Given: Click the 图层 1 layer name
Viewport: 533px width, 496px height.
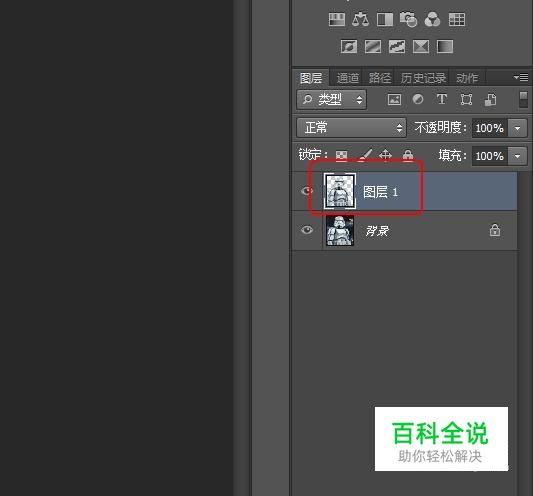Looking at the screenshot, I should [380, 192].
